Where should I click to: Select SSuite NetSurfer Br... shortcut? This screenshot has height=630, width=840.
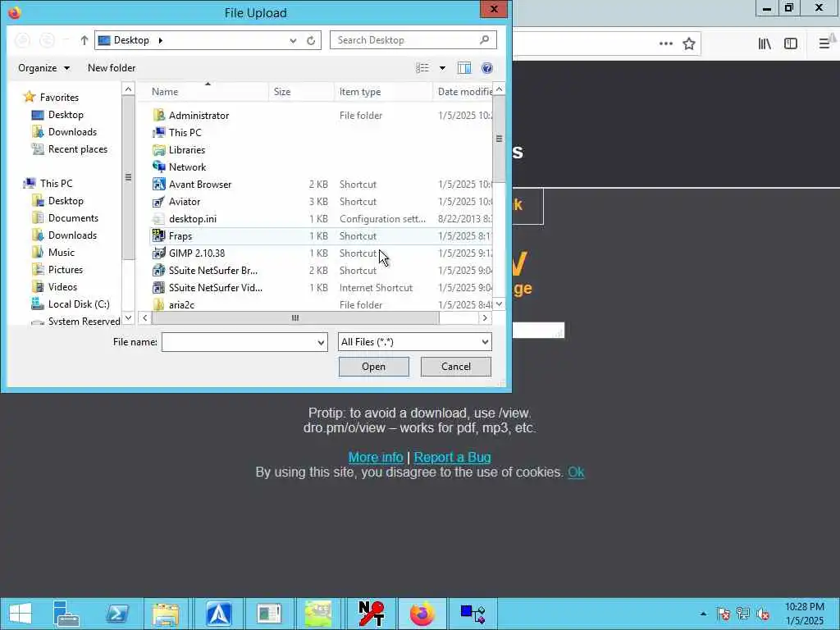pyautogui.click(x=321, y=271)
